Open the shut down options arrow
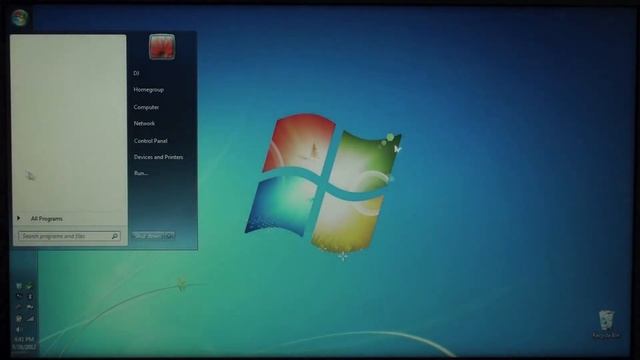Viewport: 640px width, 360px height. tap(170, 236)
